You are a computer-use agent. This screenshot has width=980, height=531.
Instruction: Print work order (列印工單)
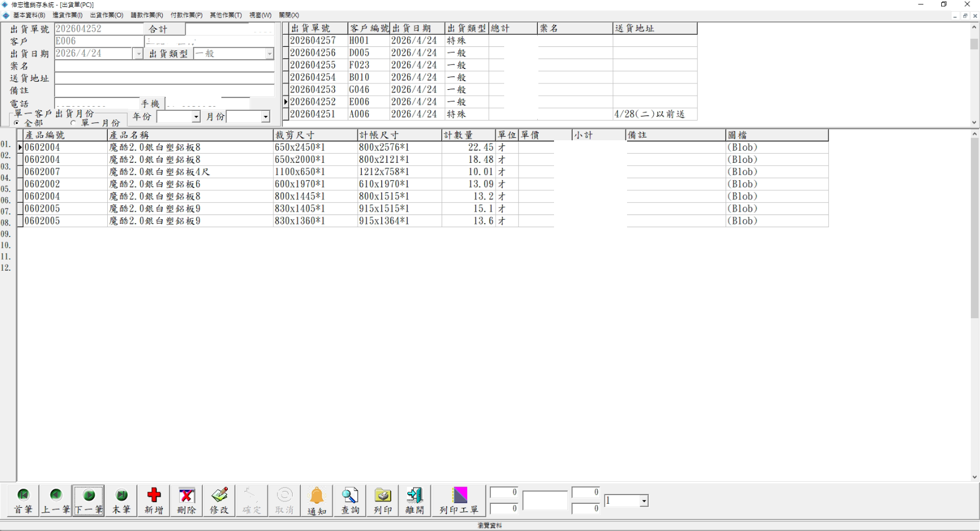tap(459, 500)
